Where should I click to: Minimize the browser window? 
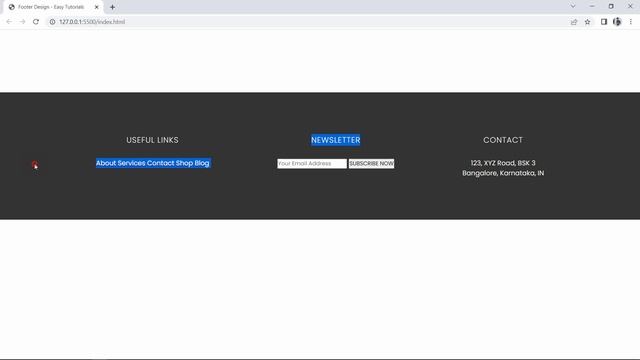[592, 6]
